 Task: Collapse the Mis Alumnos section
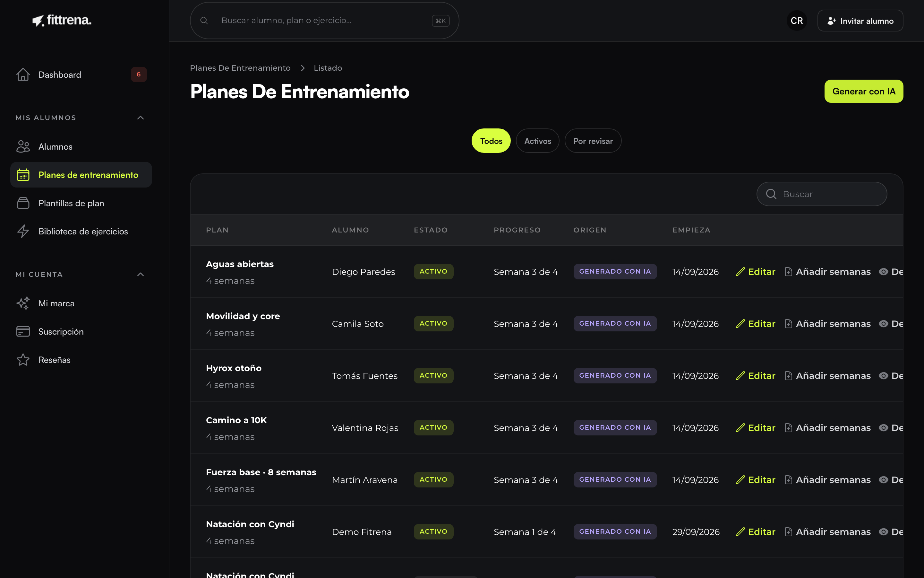(141, 118)
